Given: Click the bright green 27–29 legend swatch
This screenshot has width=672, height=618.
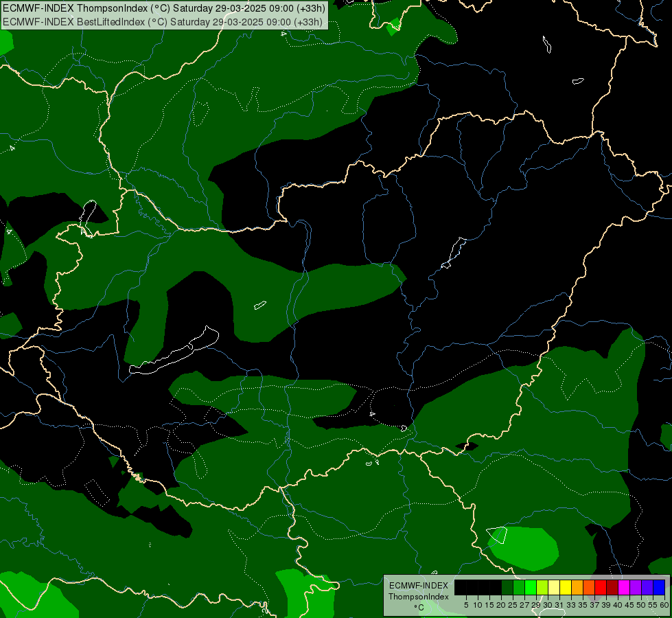Looking at the screenshot, I should 531,588.
